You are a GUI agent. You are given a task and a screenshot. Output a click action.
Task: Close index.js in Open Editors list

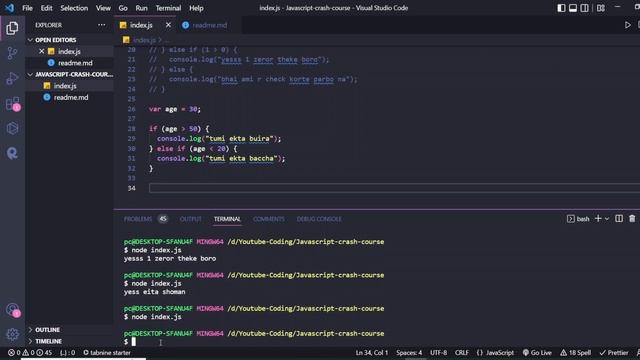click(41, 51)
